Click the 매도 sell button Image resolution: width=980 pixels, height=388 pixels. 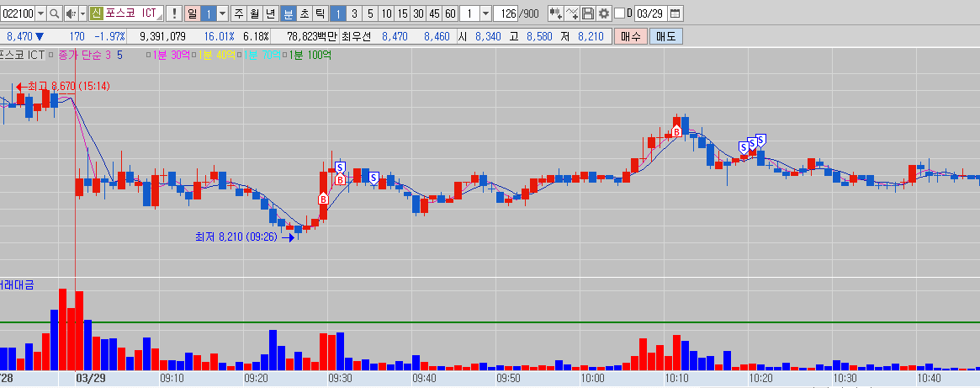(665, 36)
